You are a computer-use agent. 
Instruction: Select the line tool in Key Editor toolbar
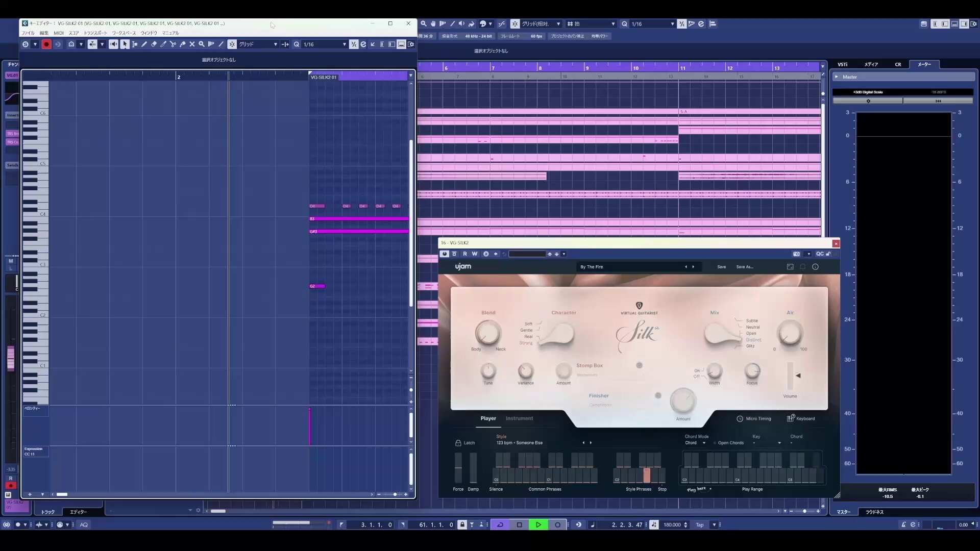coord(221,44)
